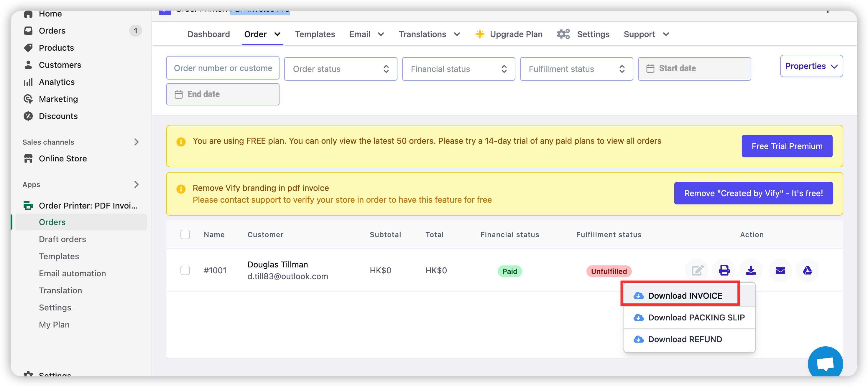Open the chat support bubble
Image resolution: width=868 pixels, height=387 pixels.
click(x=825, y=363)
